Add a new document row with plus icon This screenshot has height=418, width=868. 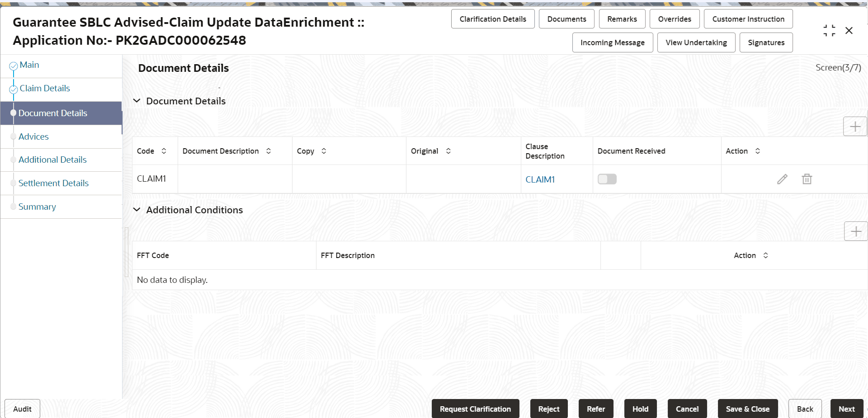pyautogui.click(x=855, y=126)
